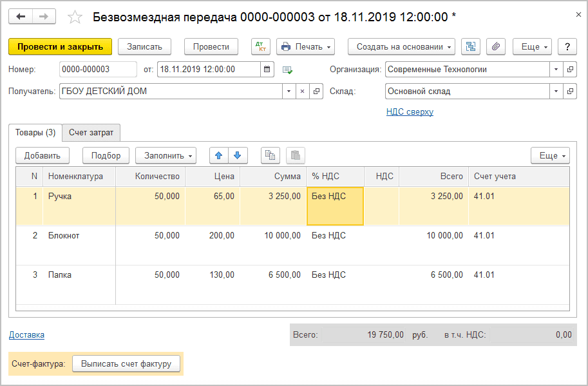Open the НДС сверху link

point(410,111)
